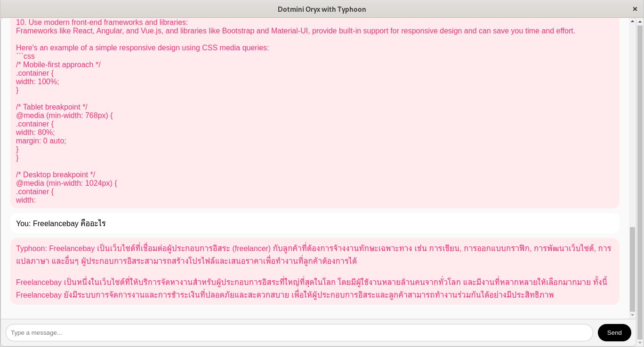Click the Dotmini Oryx with Typhoon title

tap(322, 9)
